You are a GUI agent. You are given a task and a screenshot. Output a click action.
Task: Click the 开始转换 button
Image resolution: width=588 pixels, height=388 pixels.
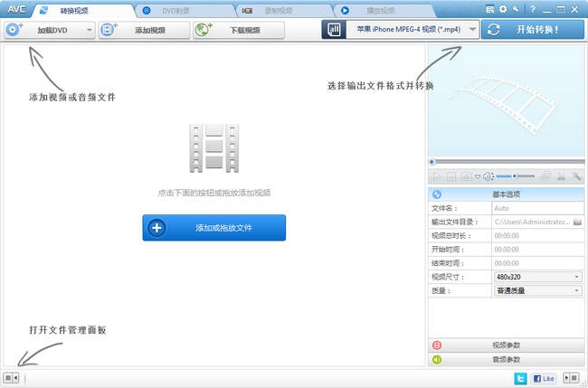[532, 30]
